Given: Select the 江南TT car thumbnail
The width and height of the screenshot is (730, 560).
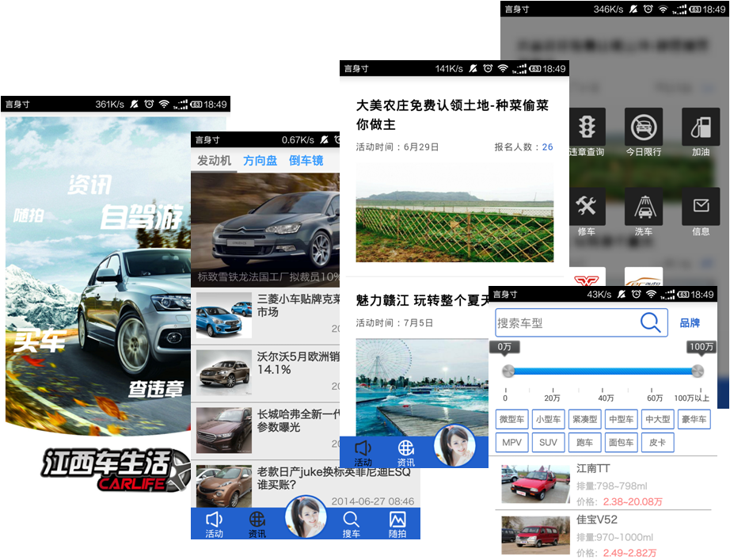Looking at the screenshot, I should pyautogui.click(x=535, y=483).
